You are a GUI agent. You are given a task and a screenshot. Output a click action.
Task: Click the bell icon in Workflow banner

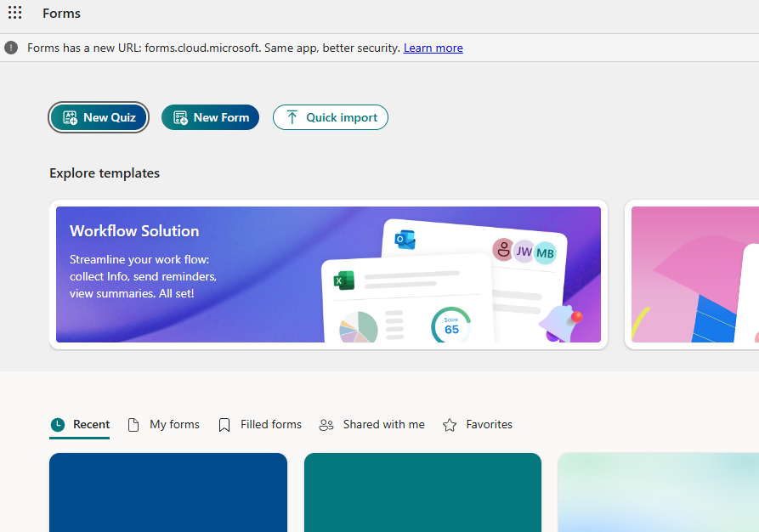560,323
